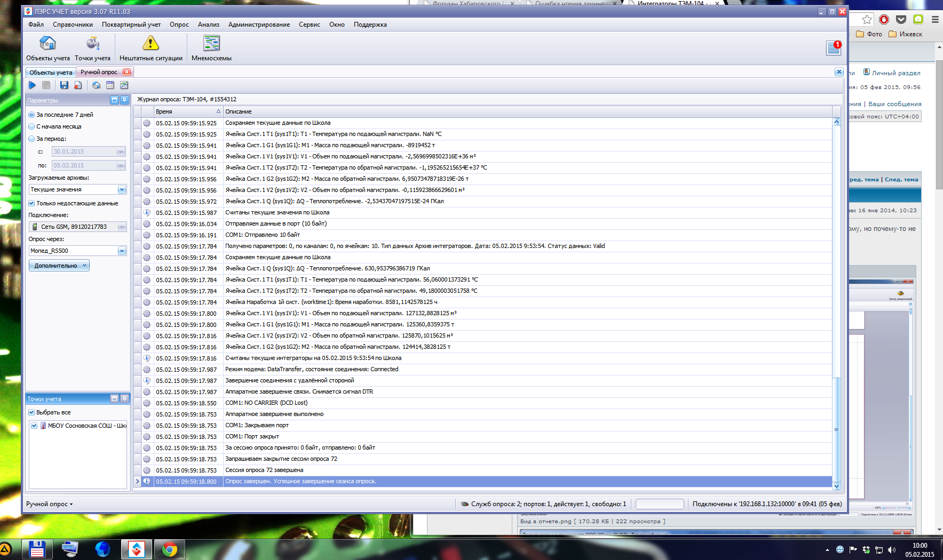The height and width of the screenshot is (560, 943).
Task: Select radio С начала месяца
Action: (x=31, y=126)
